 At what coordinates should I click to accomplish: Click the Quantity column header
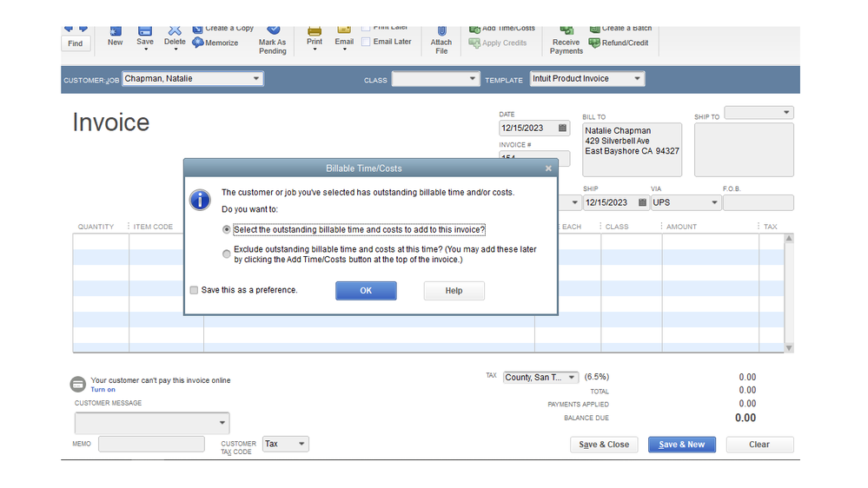pyautogui.click(x=96, y=227)
